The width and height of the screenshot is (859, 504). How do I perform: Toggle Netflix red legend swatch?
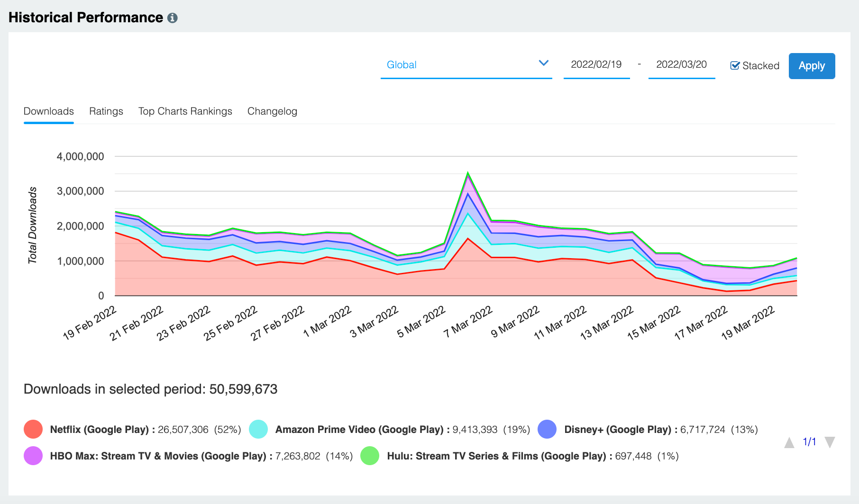pos(33,429)
